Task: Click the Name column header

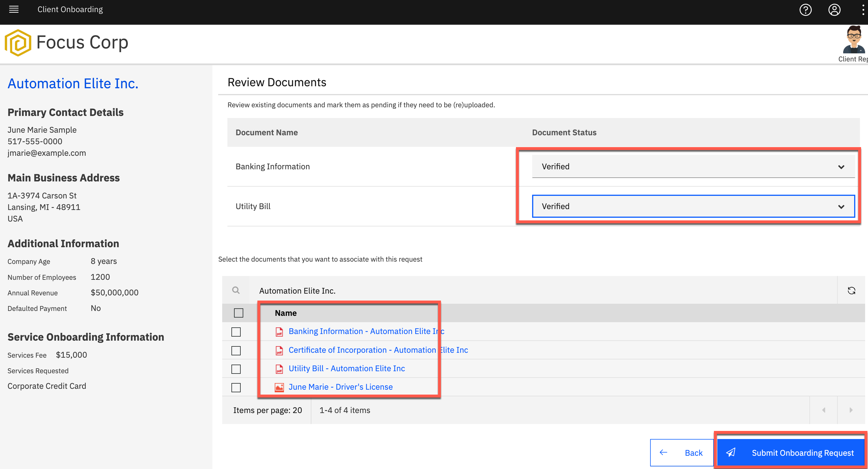Action: pos(285,313)
